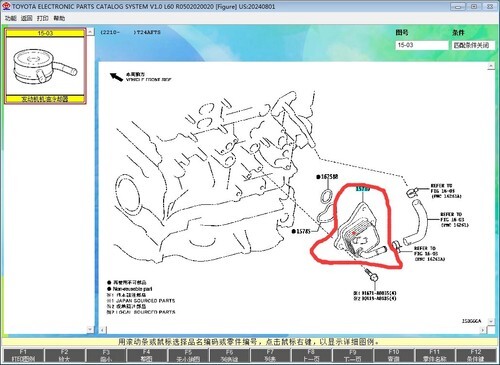Click the F3 zoom out button
500x365 pixels.
[106, 355]
